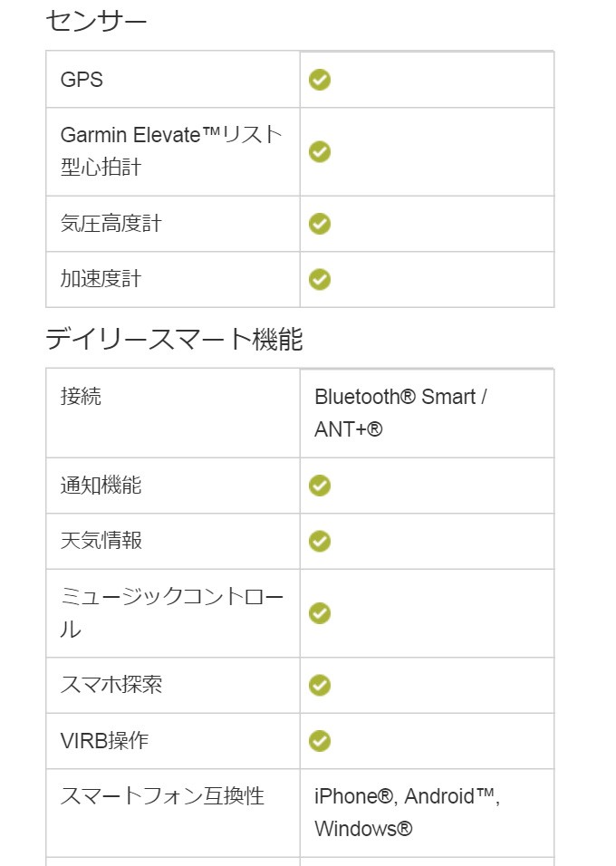The width and height of the screenshot is (616, 866).
Task: Select the スマートフォン互換性 row label
Action: [x=162, y=796]
